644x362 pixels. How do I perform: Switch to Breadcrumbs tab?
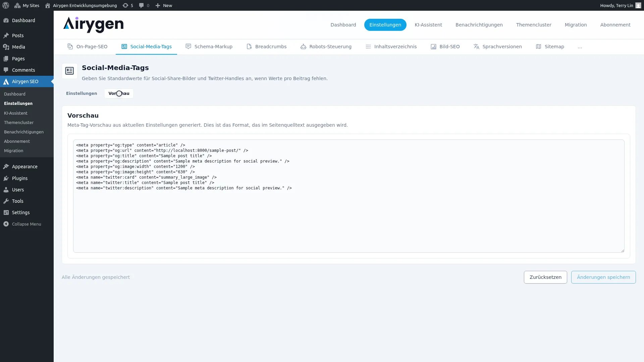point(267,47)
